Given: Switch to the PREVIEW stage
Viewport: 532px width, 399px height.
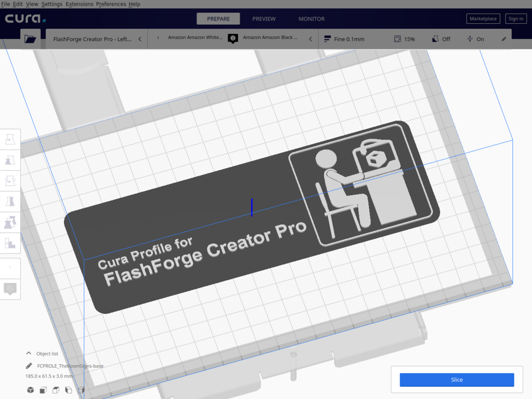Looking at the screenshot, I should click(x=264, y=19).
